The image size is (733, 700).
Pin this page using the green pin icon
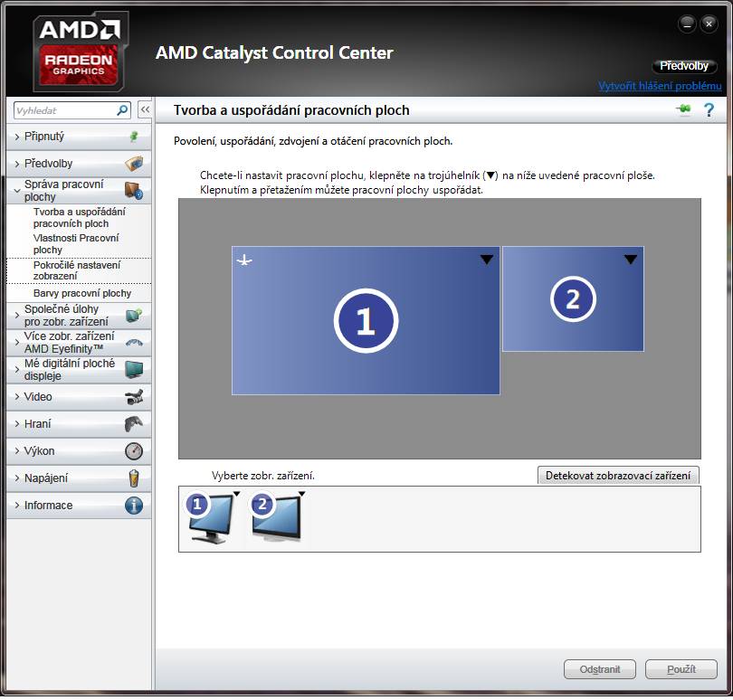683,109
